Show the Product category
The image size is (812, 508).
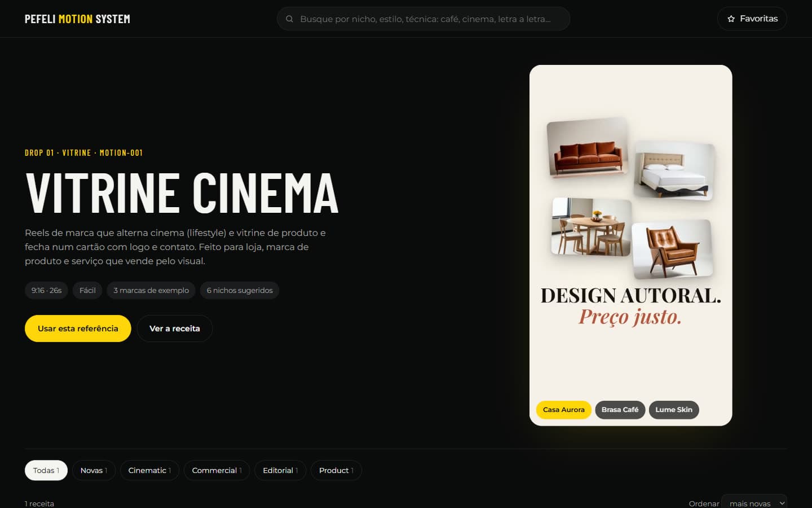(336, 470)
